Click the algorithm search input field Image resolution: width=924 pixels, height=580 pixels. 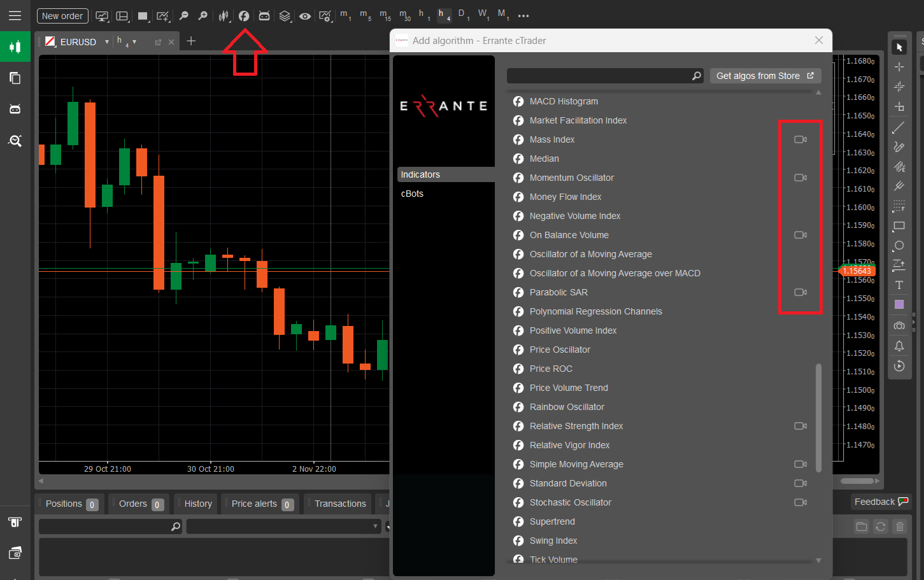point(605,76)
